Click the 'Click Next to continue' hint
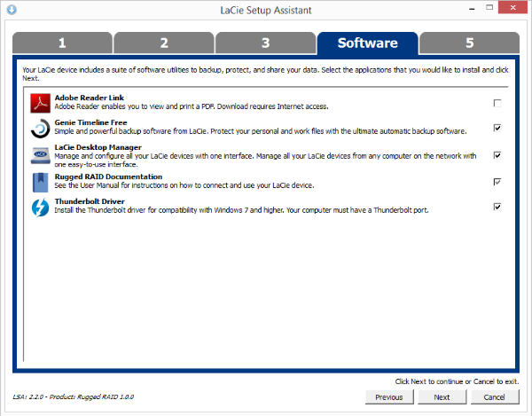The image size is (532, 416). coord(457,381)
